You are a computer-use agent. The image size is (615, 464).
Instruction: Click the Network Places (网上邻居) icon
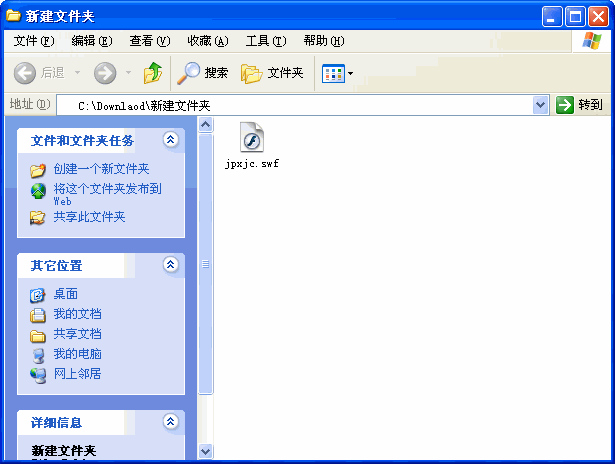[38, 375]
